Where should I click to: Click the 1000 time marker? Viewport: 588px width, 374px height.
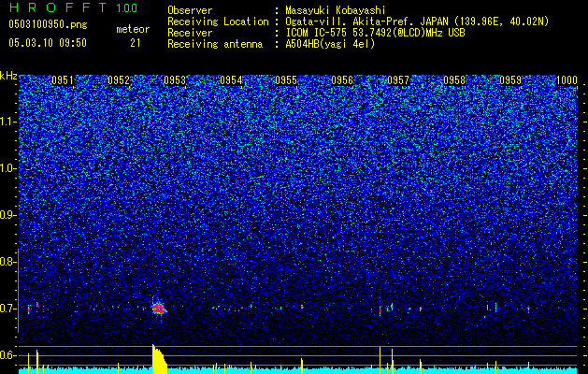(x=566, y=80)
